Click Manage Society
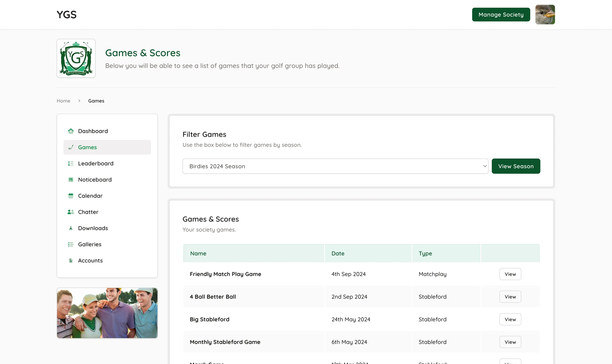The height and width of the screenshot is (364, 612). coord(501,15)
